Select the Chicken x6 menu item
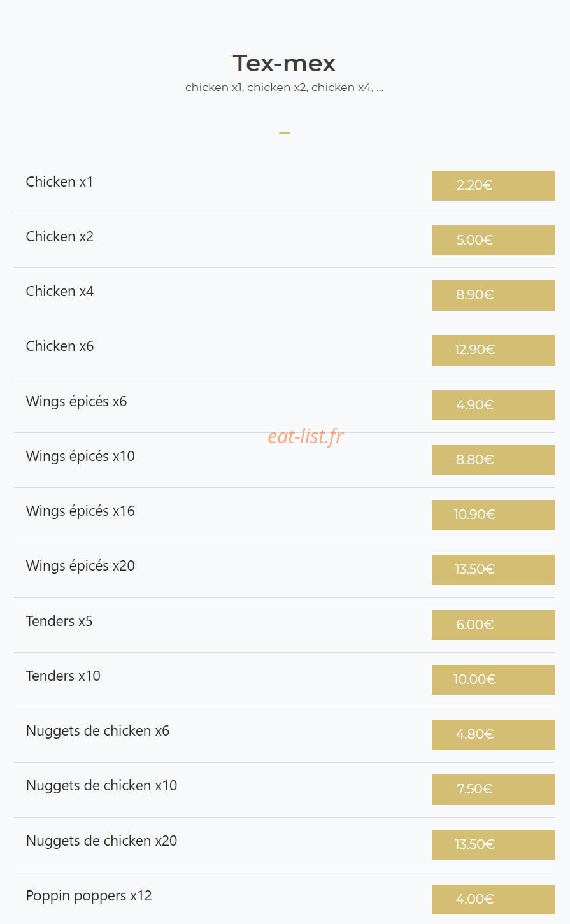 click(60, 346)
